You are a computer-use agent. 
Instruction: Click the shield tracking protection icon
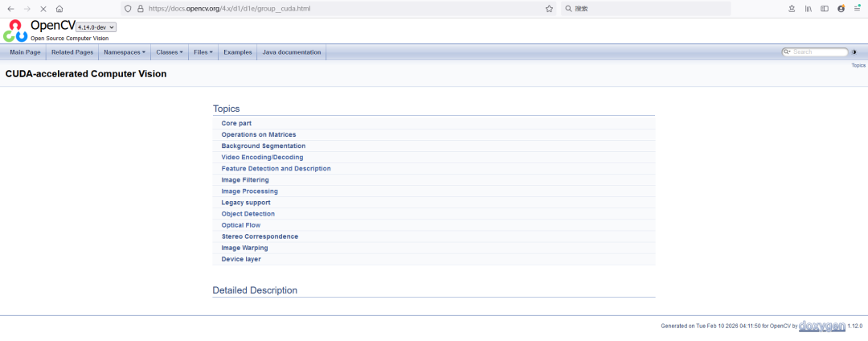(128, 9)
